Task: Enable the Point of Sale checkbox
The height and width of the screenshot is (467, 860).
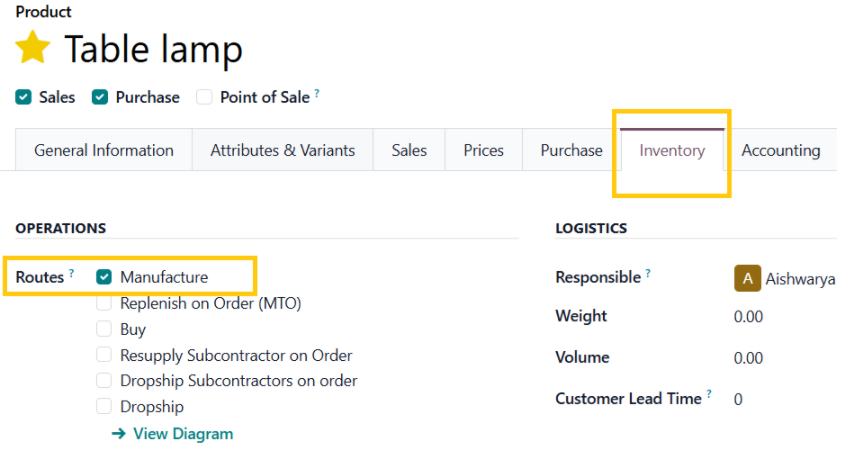Action: [204, 97]
